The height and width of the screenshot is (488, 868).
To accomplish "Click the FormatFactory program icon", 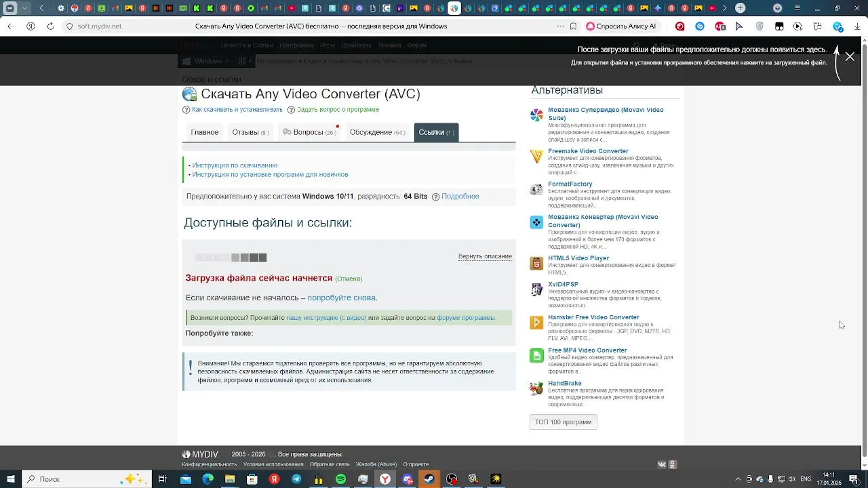I will [536, 190].
